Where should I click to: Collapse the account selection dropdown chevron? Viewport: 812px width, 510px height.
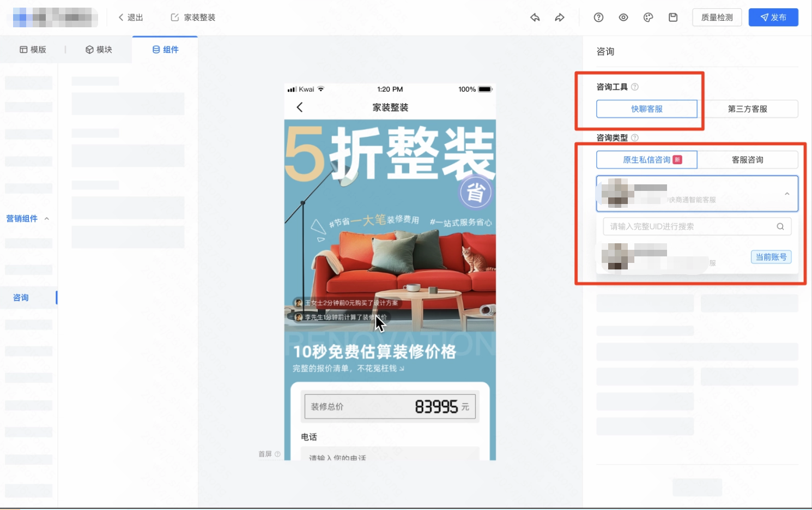click(787, 194)
